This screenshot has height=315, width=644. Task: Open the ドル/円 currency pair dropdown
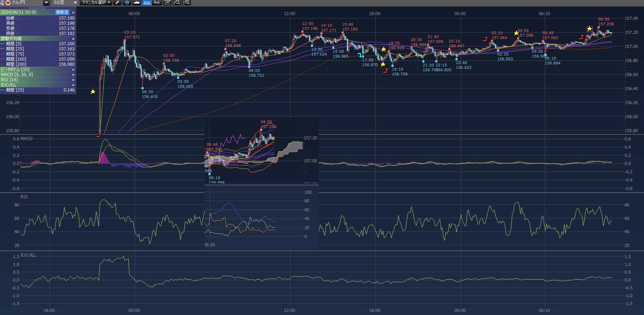[x=46, y=3]
